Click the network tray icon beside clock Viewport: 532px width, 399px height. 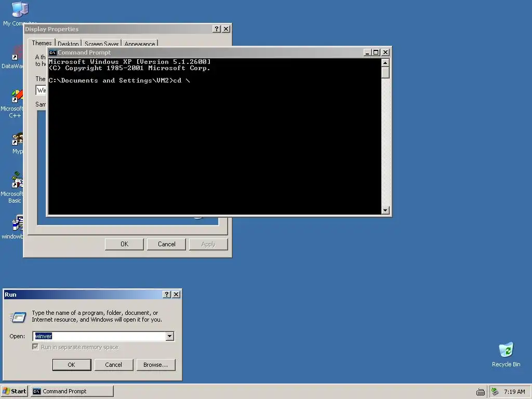tap(495, 391)
